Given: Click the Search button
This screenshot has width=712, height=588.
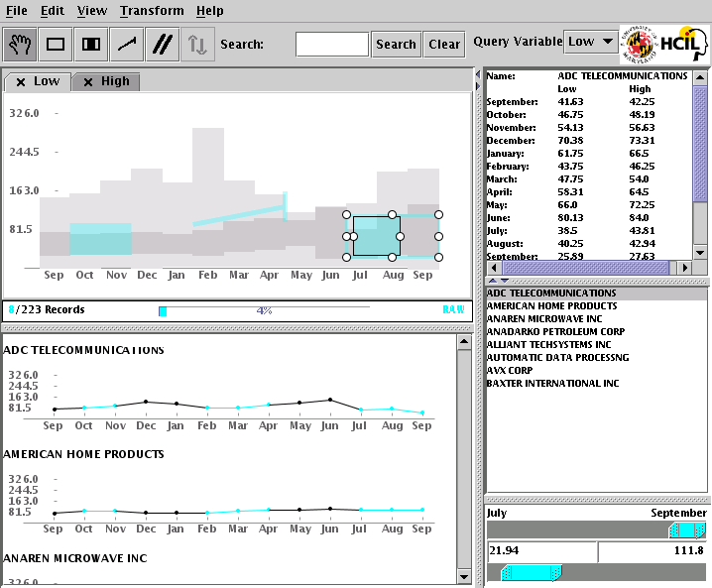Looking at the screenshot, I should pyautogui.click(x=396, y=45).
